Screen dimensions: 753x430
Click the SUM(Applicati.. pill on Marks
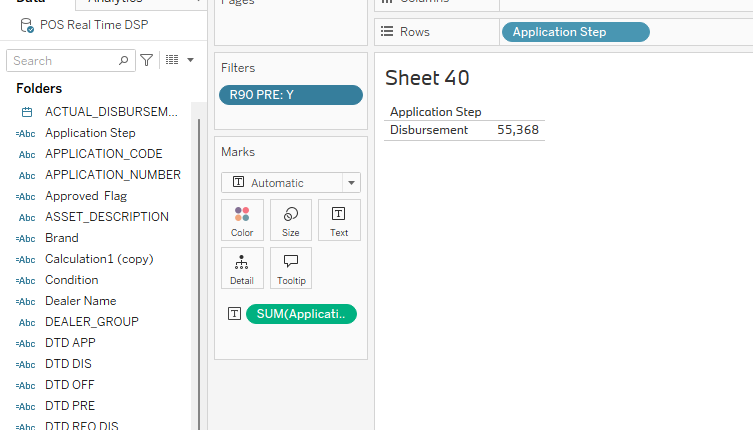click(x=301, y=314)
